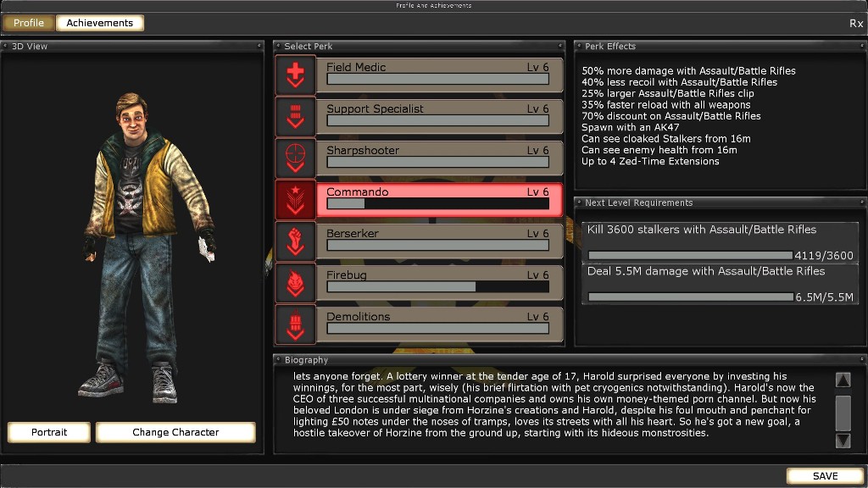
Task: Click the Support Specialist perk icon
Action: pyautogui.click(x=295, y=116)
